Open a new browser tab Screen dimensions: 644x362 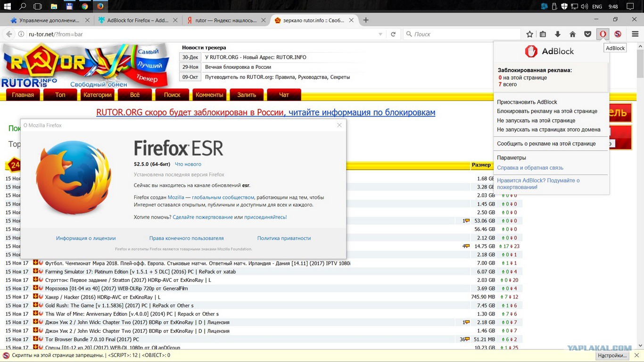coord(366,20)
